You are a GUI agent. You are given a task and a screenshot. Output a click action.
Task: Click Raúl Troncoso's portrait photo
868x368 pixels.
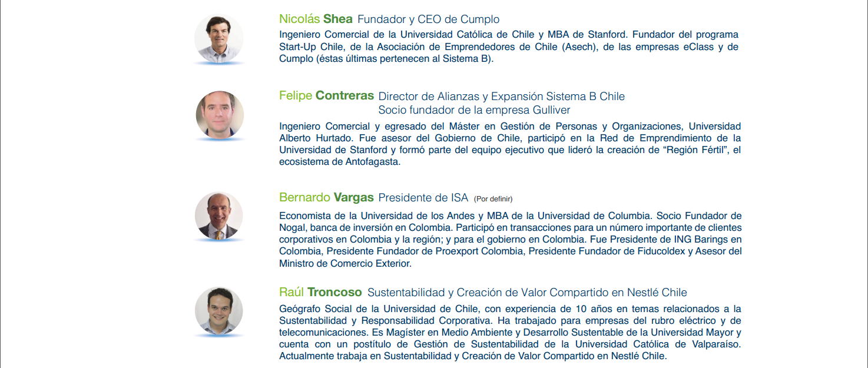[x=219, y=311]
